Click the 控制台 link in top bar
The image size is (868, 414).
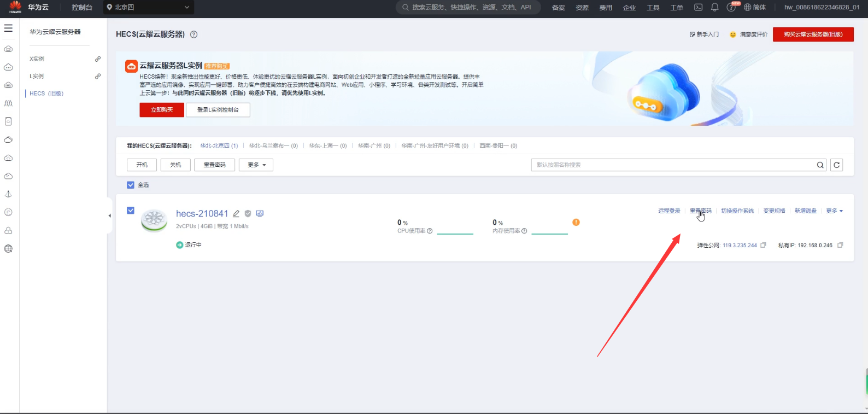[x=82, y=8]
